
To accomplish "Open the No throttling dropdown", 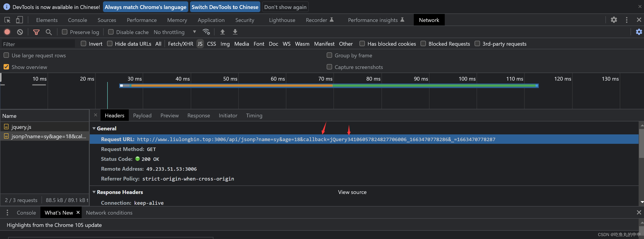I will point(175,32).
